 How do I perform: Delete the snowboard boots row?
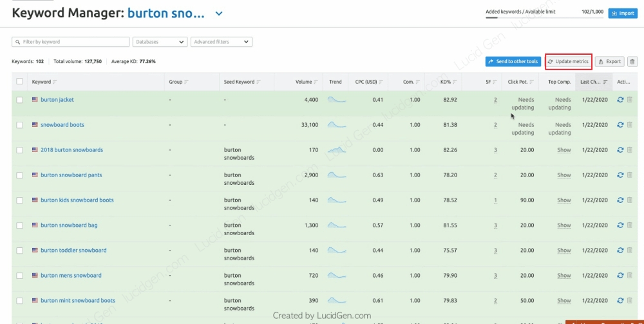[629, 125]
